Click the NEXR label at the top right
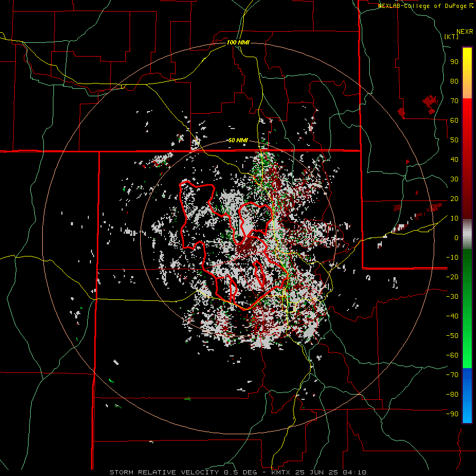This screenshot has height=476, width=476. [464, 32]
